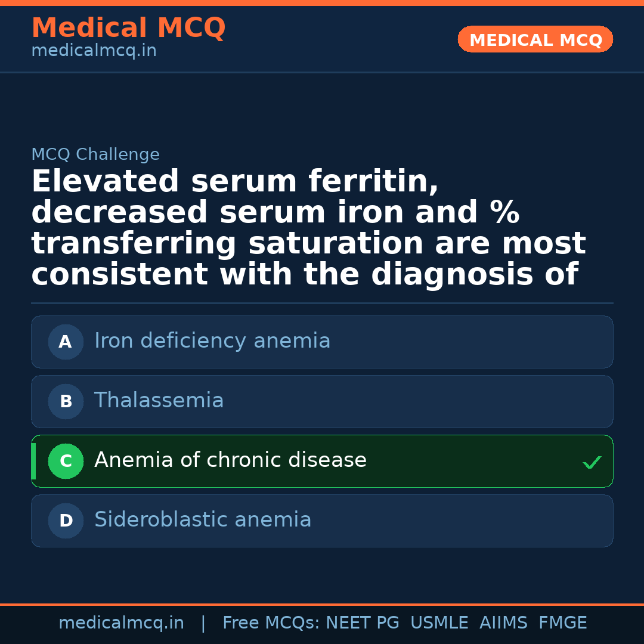Select "AIIMS" in the footer
The image size is (644, 644).
[503, 623]
